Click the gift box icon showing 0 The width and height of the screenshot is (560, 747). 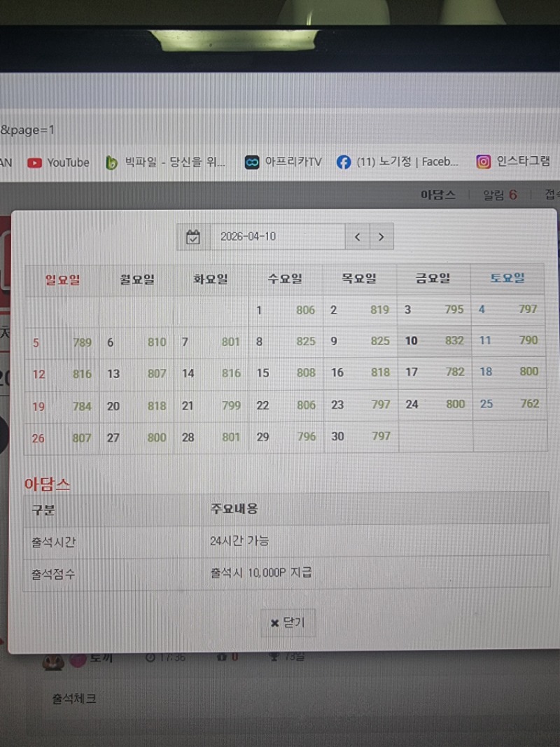coord(223,656)
